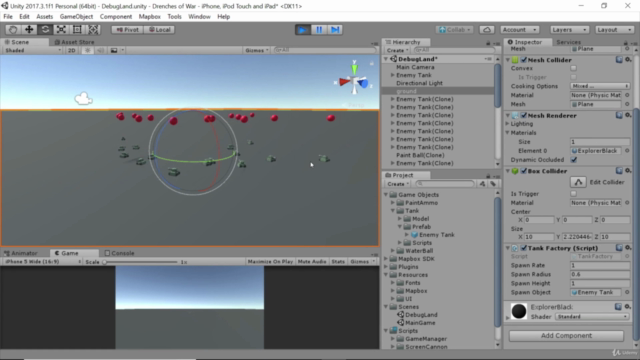Select the Rect Transform tool
This screenshot has width=640, height=360.
pos(77,29)
